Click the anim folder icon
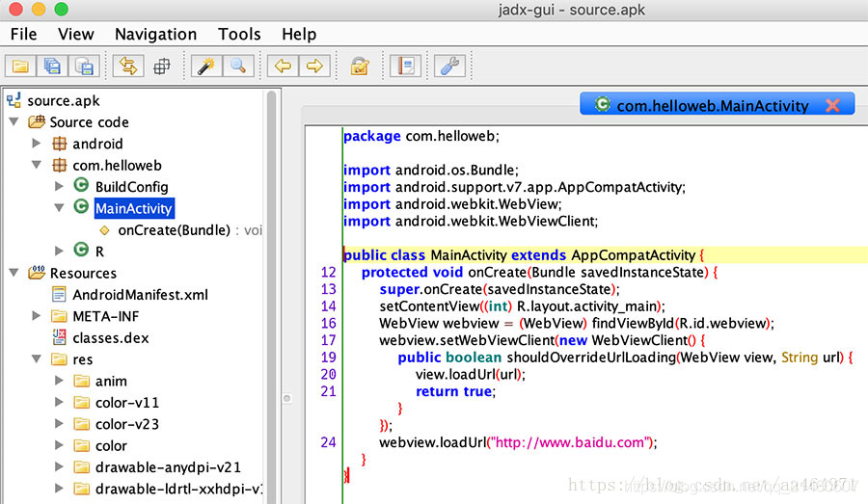The width and height of the screenshot is (868, 504). pos(81,381)
